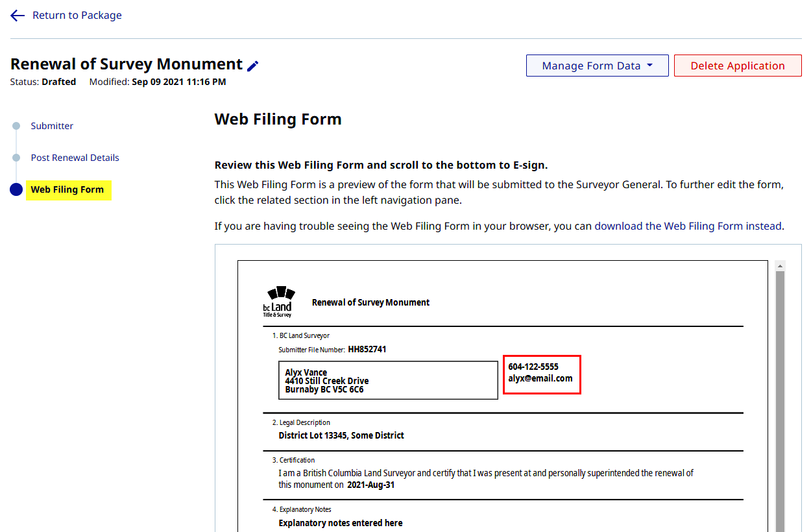
Task: Click the back arrow icon
Action: pos(18,16)
